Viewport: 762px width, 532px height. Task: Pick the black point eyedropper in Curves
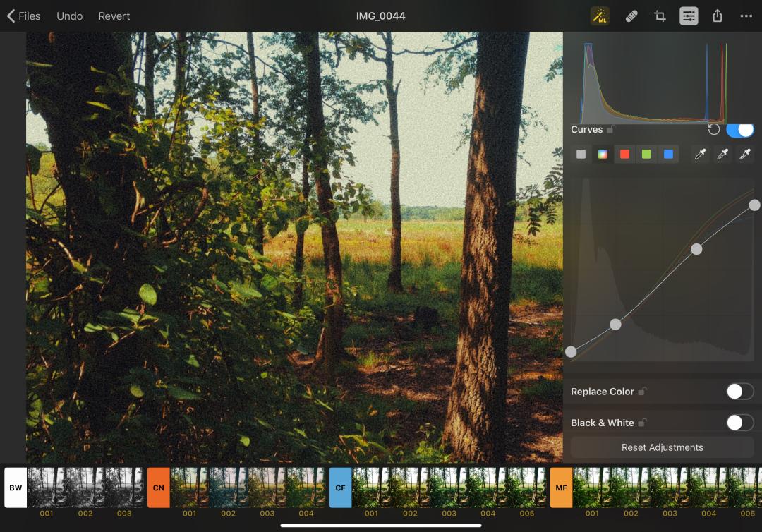(x=700, y=154)
